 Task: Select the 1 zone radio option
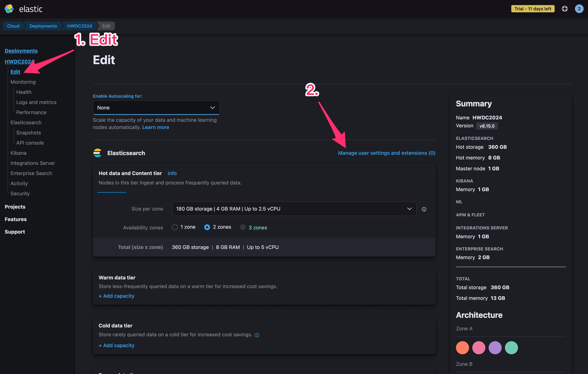(x=175, y=227)
